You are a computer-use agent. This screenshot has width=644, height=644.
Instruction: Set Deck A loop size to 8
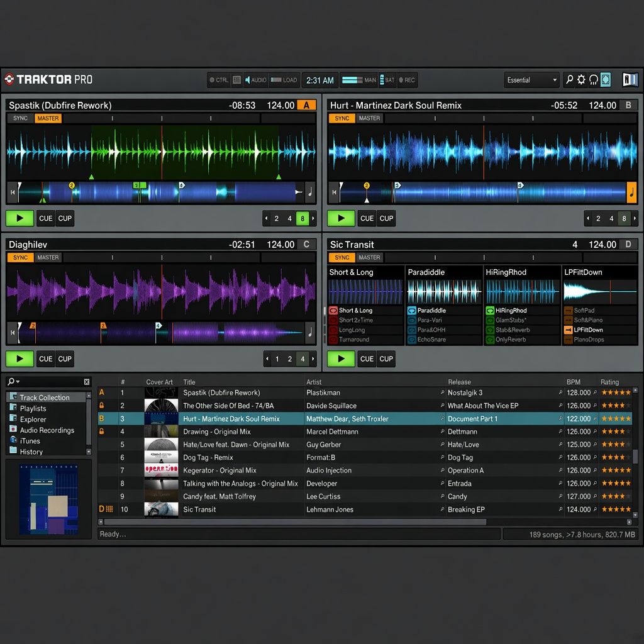point(303,218)
